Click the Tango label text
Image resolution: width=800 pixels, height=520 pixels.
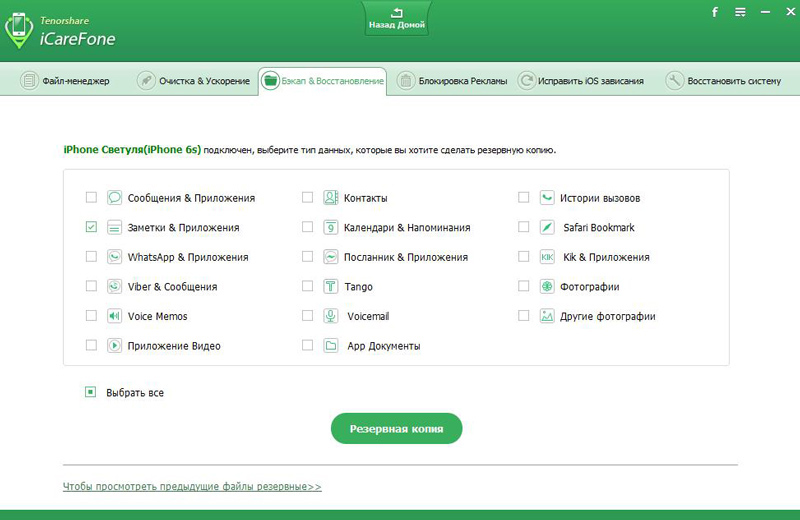[359, 287]
